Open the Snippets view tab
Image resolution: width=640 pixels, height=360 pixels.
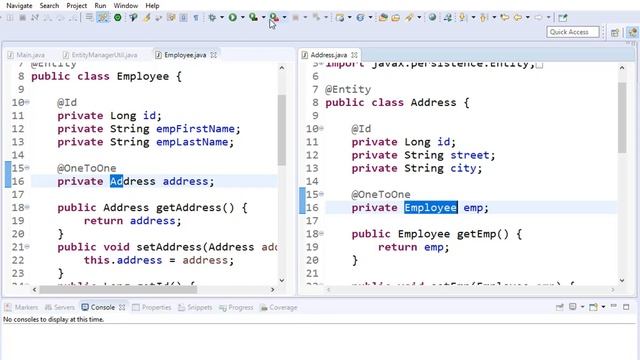pyautogui.click(x=195, y=307)
